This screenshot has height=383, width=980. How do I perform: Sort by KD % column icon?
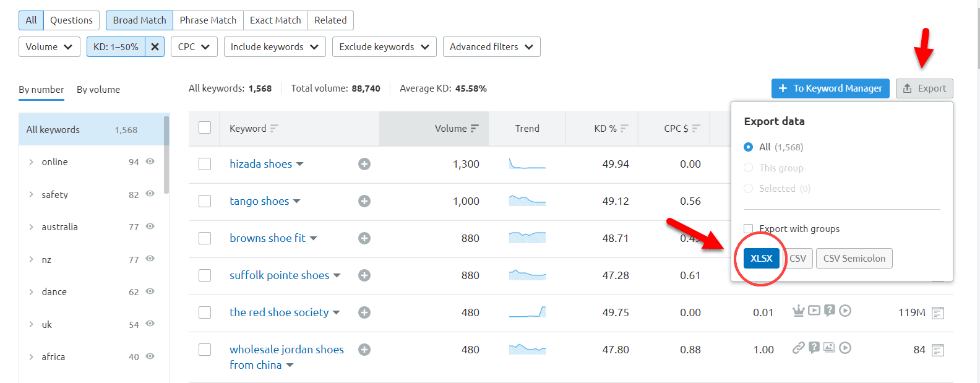tap(624, 129)
